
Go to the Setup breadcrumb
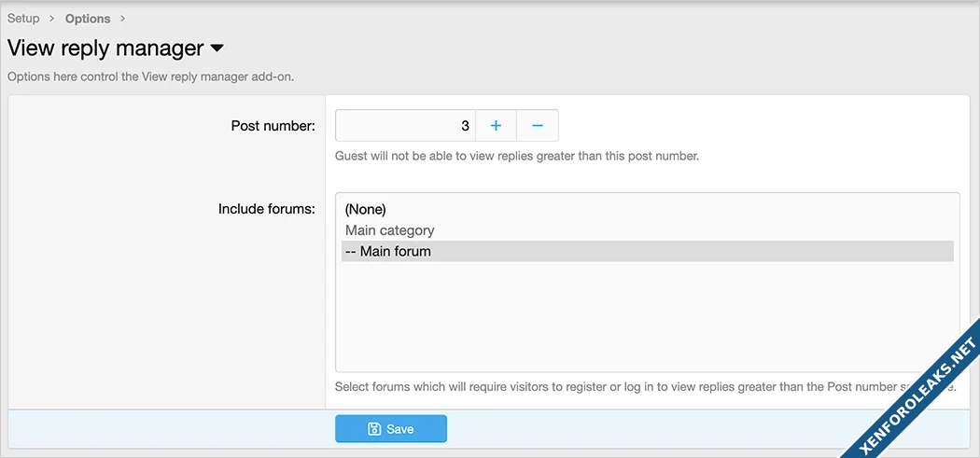pos(23,19)
